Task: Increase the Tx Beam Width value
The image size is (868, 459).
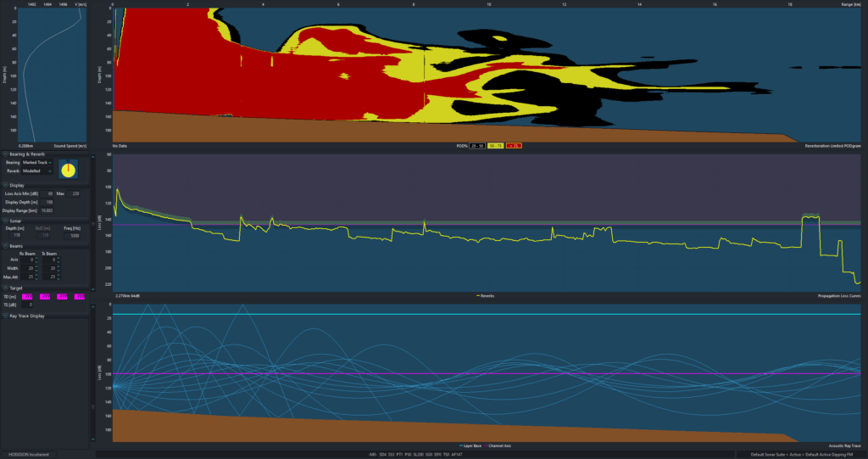Action: (58, 266)
